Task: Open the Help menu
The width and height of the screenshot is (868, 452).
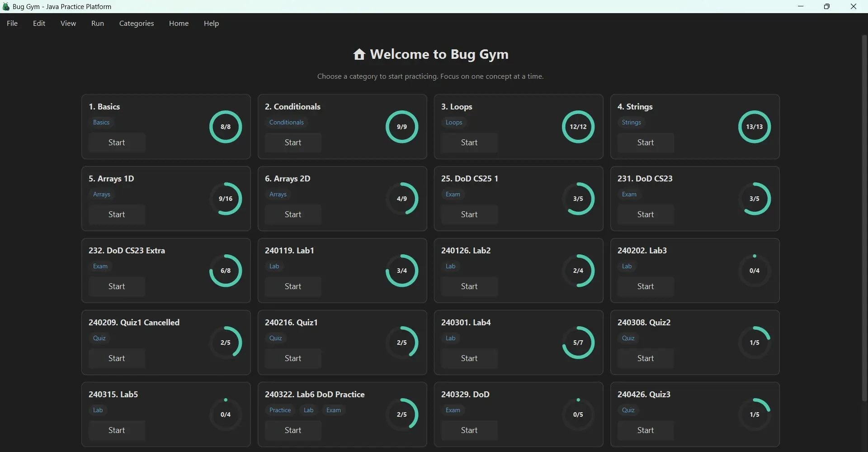Action: pos(211,23)
